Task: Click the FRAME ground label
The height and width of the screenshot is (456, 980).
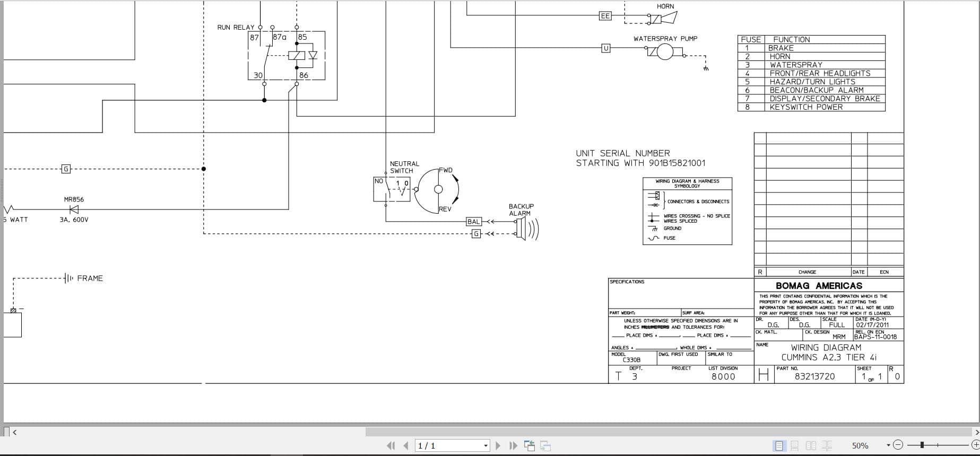Action: [x=90, y=278]
